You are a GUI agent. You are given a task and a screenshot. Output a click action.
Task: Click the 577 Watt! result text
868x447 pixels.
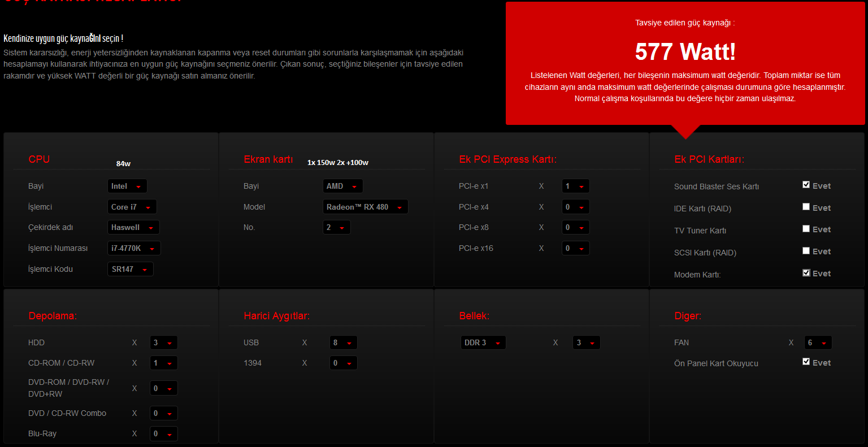point(685,51)
